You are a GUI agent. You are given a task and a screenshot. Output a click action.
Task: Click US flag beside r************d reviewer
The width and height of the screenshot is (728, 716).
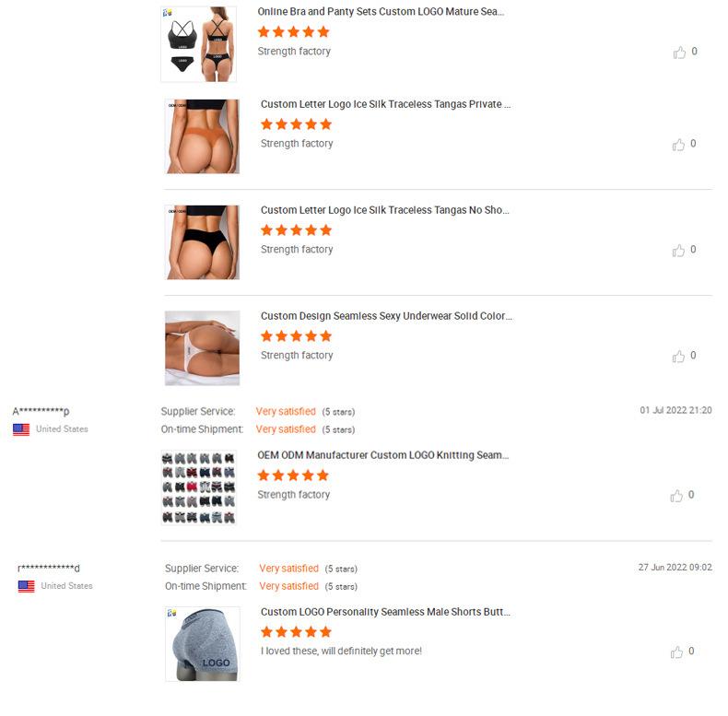pos(26,586)
